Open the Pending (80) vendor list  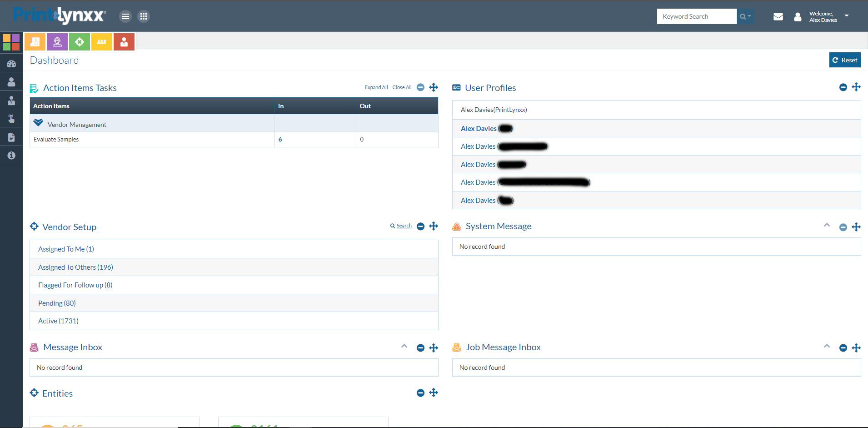point(57,303)
